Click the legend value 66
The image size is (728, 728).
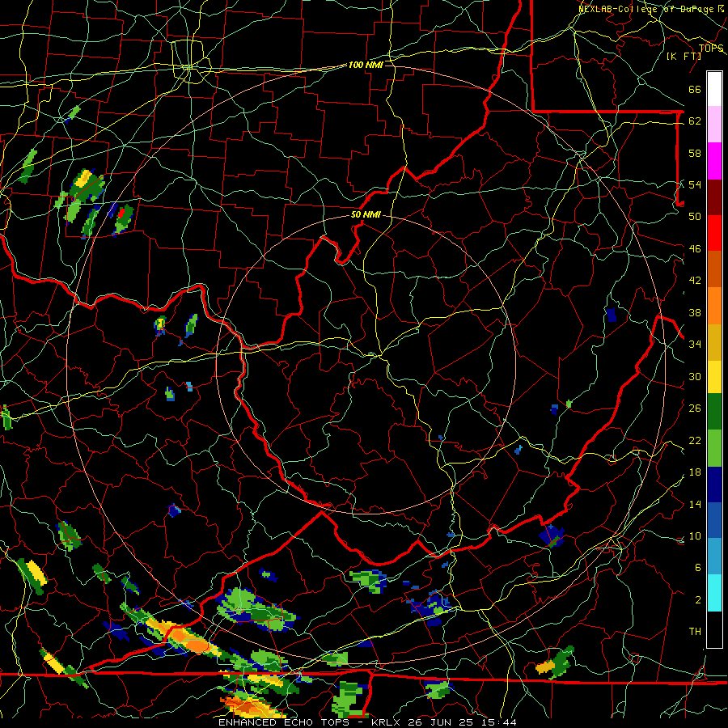pos(695,89)
